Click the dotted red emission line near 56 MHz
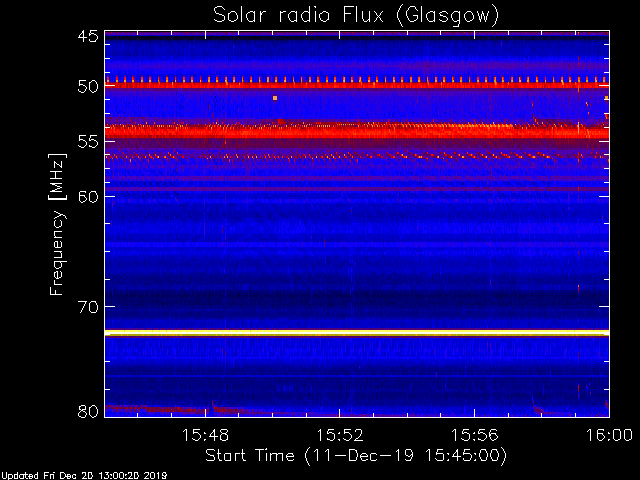Screen dimensions: 640x480 357,156
